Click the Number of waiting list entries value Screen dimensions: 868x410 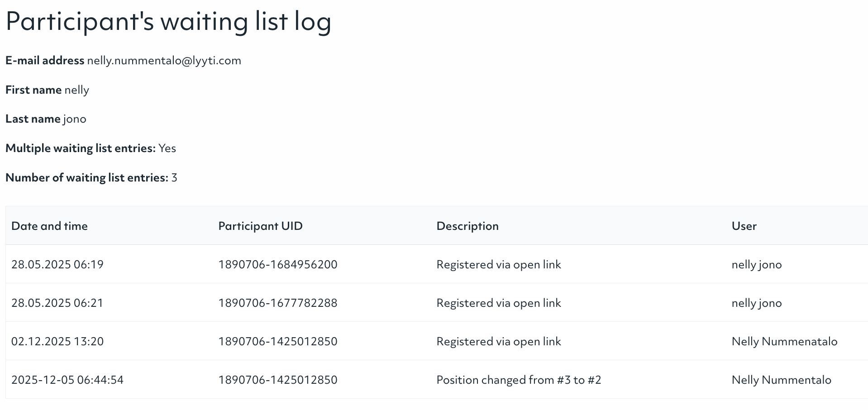click(173, 177)
